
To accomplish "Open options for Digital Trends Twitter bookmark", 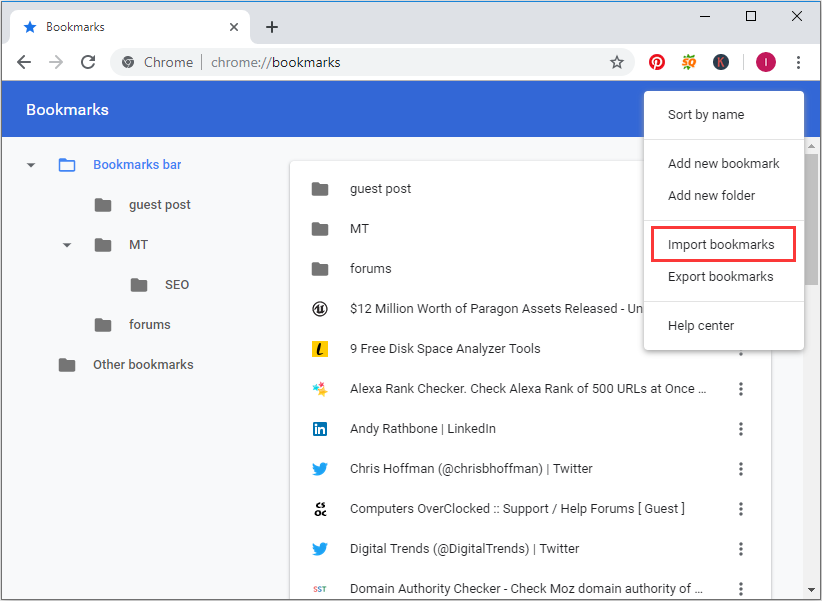I will [x=741, y=549].
